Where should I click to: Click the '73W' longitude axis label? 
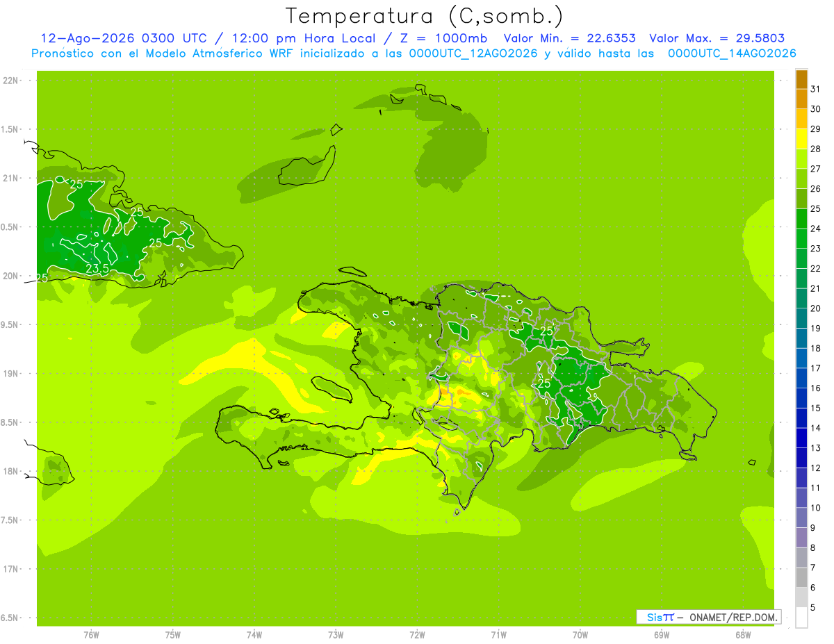(336, 635)
